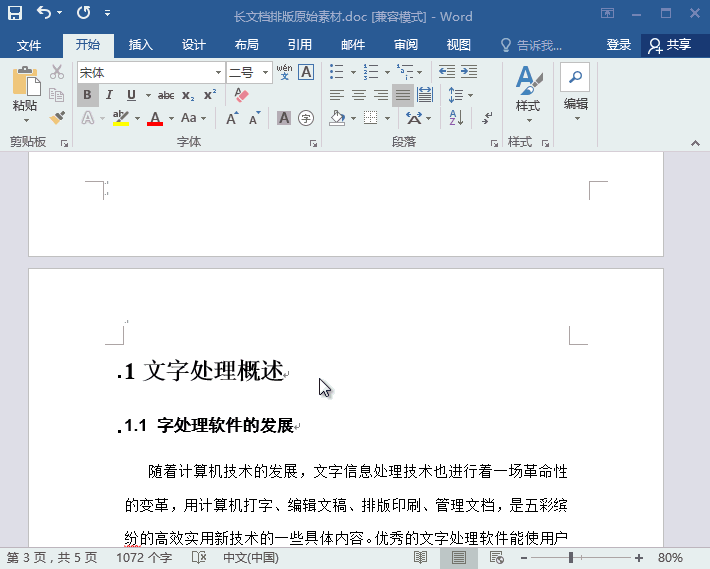Click the Undo arrow in quick access toolbar
Screen dimensions: 710x569
coord(44,14)
